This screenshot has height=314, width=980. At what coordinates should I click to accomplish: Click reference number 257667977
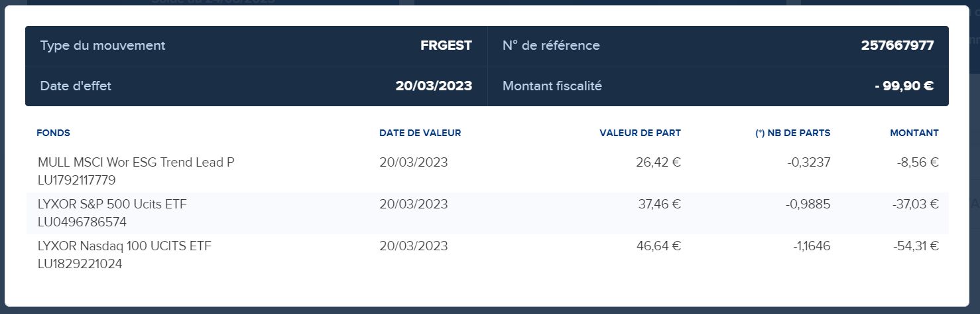click(x=898, y=46)
